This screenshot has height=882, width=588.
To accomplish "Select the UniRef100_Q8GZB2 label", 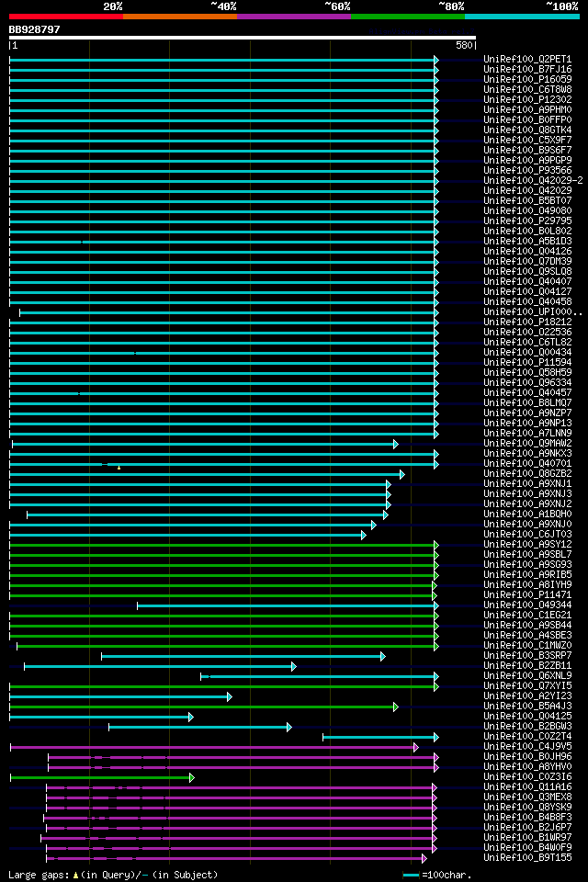I will tap(527, 474).
